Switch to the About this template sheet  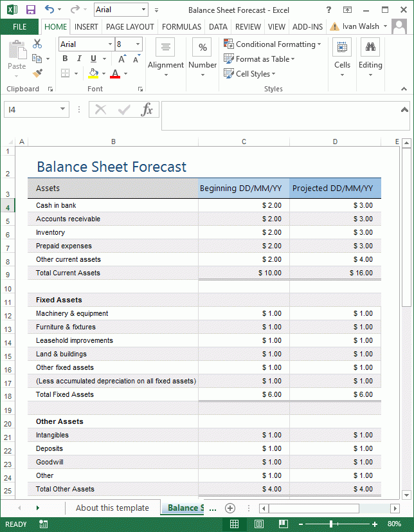tap(112, 508)
